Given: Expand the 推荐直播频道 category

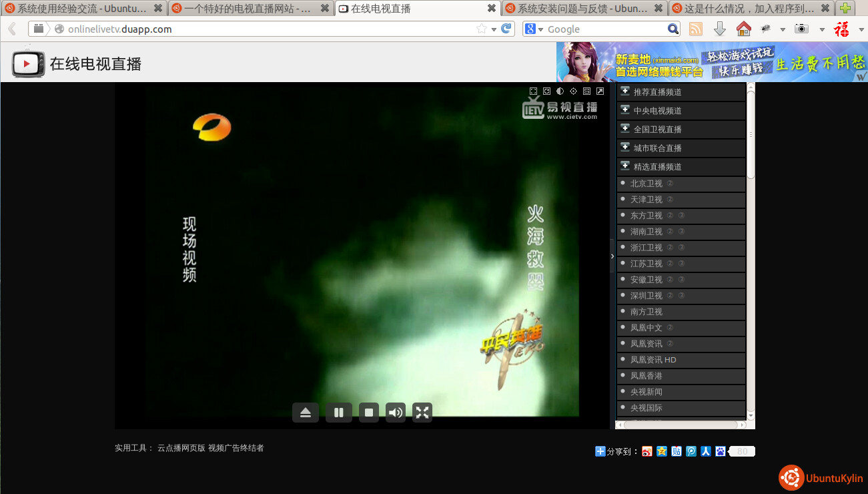Looking at the screenshot, I should click(x=657, y=92).
